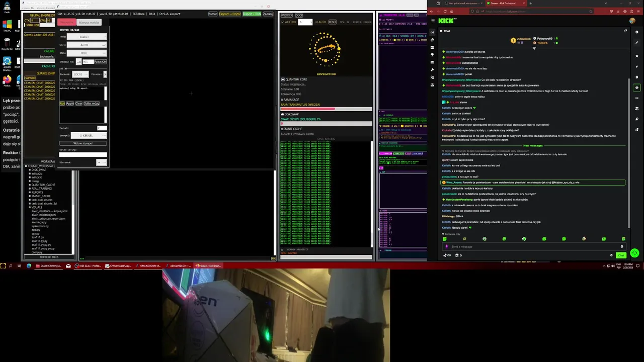
Task: Open chat settings gear icon
Action: pos(611,255)
